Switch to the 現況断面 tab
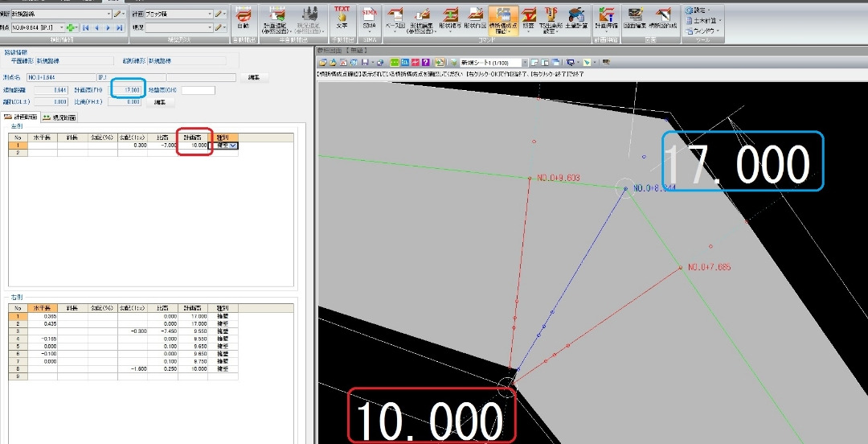This screenshot has height=444, width=868. coord(59,117)
